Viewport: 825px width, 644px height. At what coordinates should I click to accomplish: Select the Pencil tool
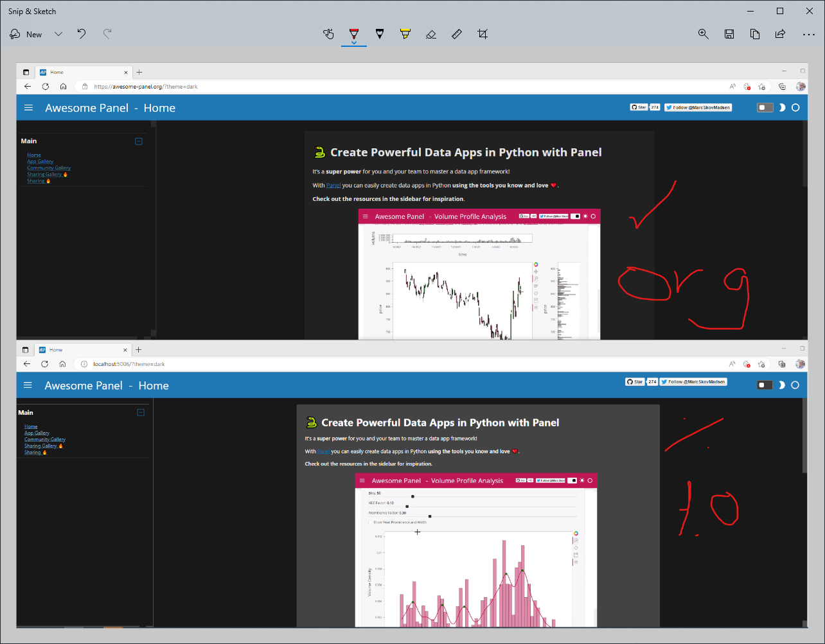tap(380, 33)
